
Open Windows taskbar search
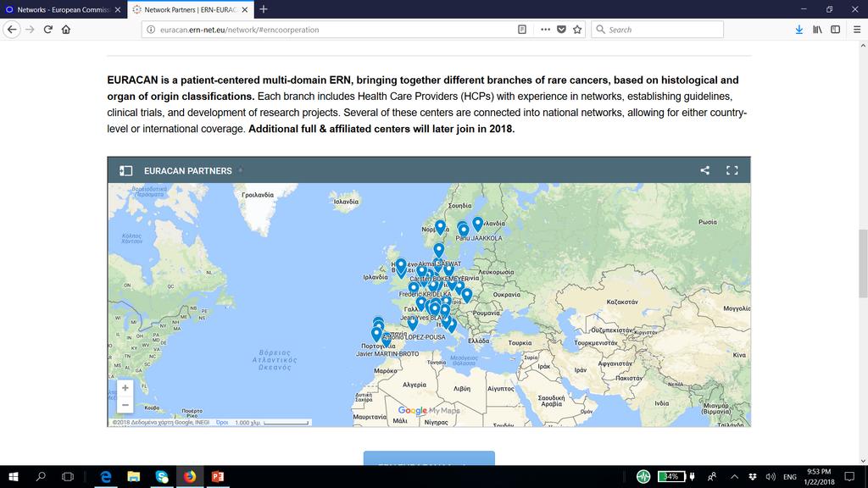(41, 476)
